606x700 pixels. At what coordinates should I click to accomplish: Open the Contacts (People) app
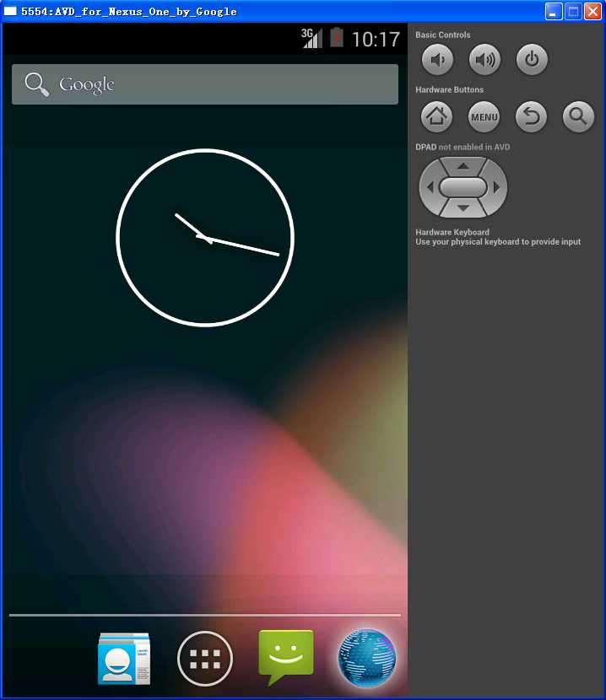tap(124, 659)
